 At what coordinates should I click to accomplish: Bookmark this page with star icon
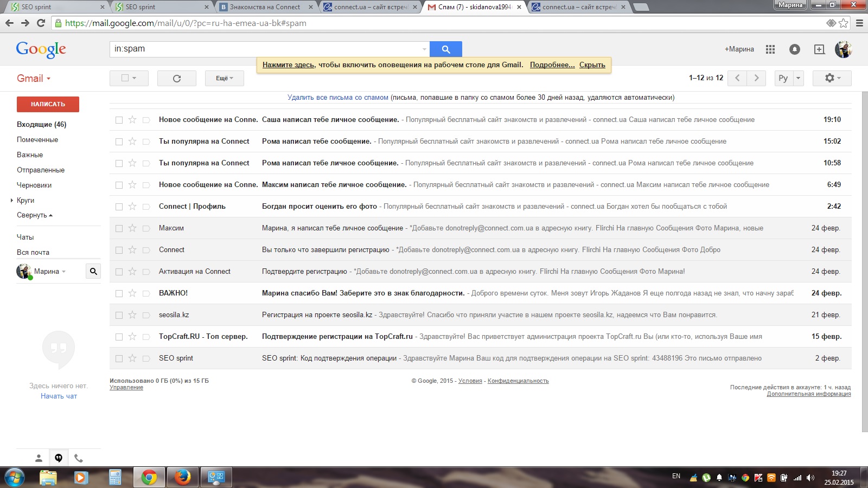click(x=844, y=23)
